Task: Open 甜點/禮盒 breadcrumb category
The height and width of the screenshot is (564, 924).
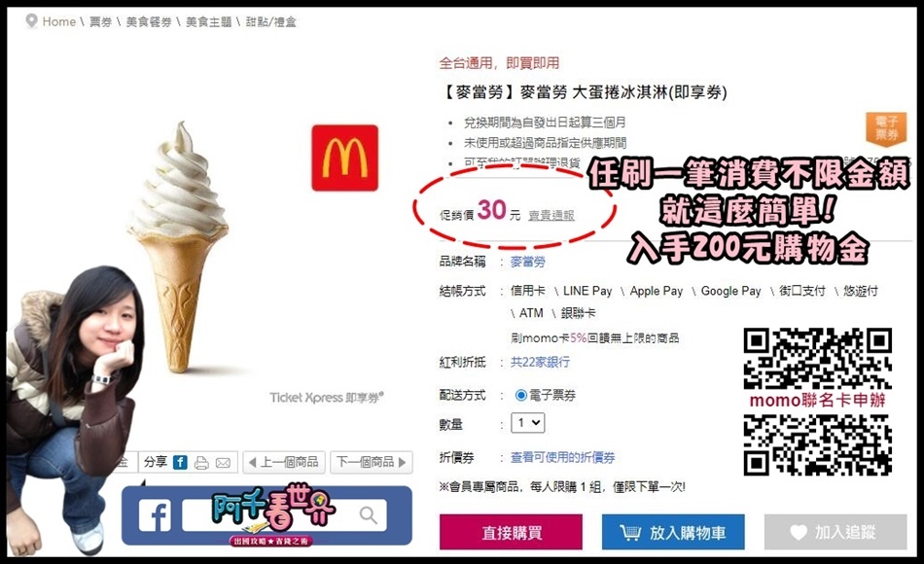Action: coord(271,21)
